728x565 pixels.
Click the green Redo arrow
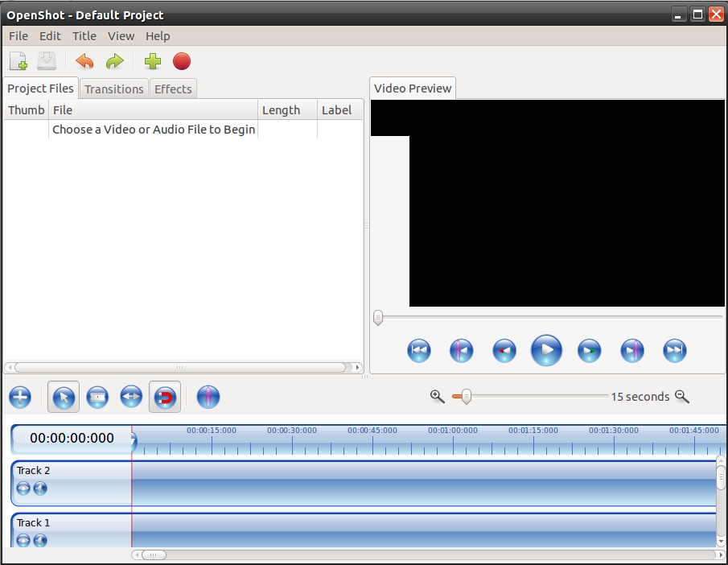coord(115,61)
